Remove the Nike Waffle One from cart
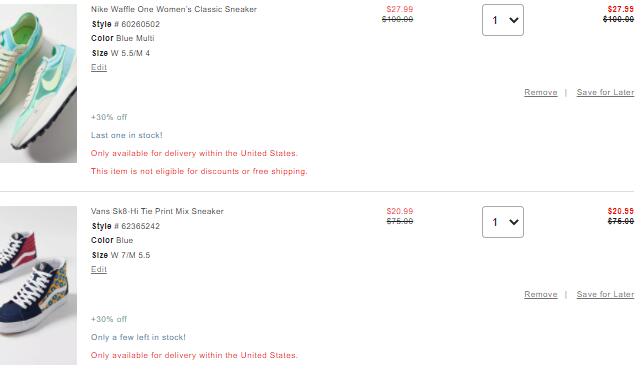Image resolution: width=643 pixels, height=379 pixels. pos(540,92)
